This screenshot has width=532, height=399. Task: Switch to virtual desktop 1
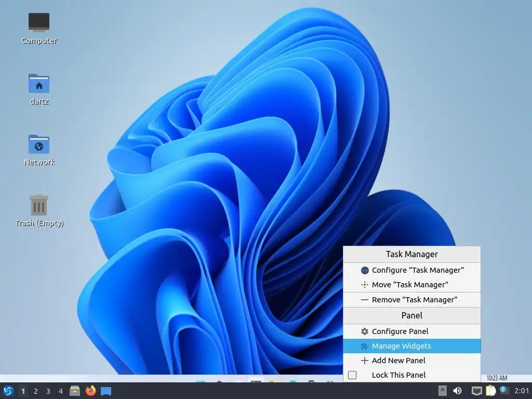[23, 391]
